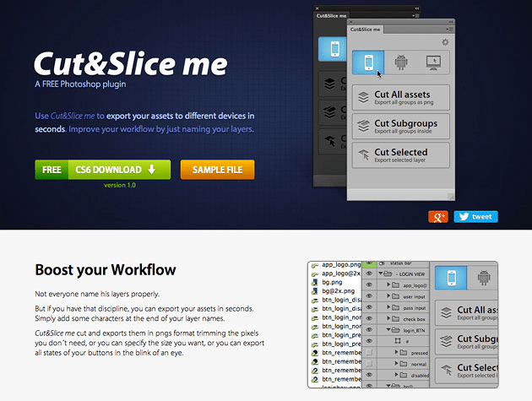The image size is (532, 401).
Task: Expand the disabled subgroup
Action: click(396, 375)
